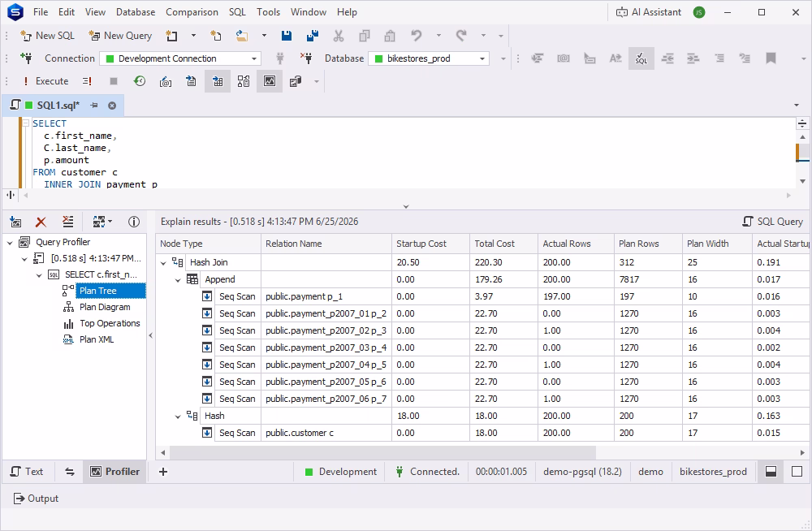This screenshot has width=812, height=531.
Task: Click the Get New Results profiler icon
Action: (x=15, y=222)
